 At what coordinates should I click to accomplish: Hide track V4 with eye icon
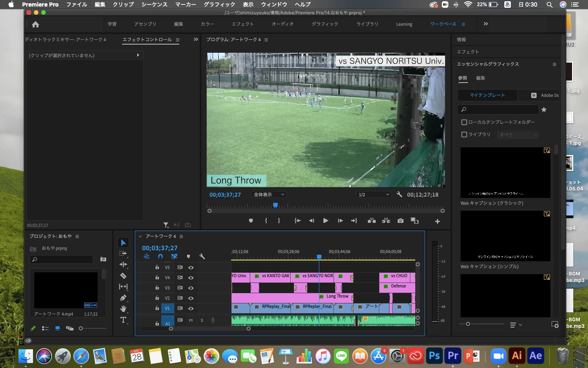[191, 278]
